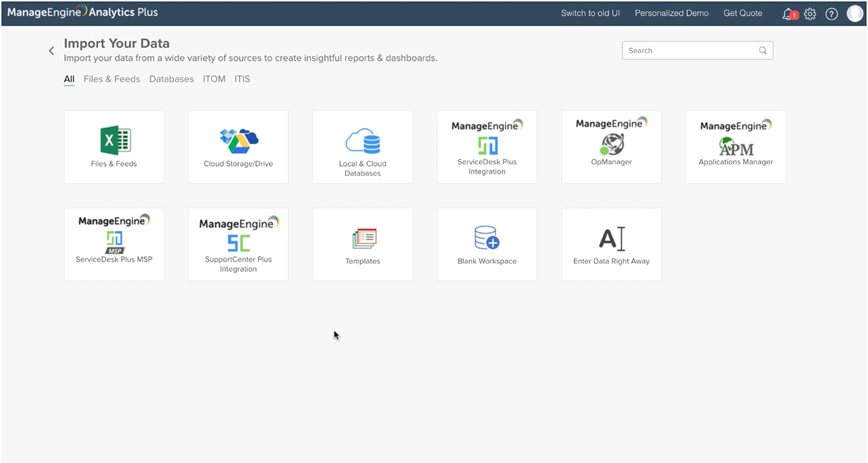868x463 pixels.
Task: Click the ManageEngine Analytics Plus logo
Action: tap(83, 12)
